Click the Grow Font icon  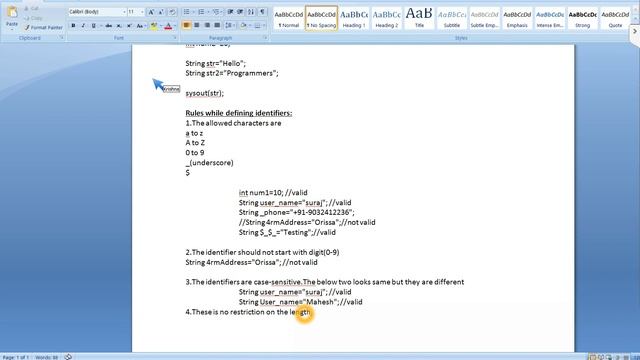(151, 12)
